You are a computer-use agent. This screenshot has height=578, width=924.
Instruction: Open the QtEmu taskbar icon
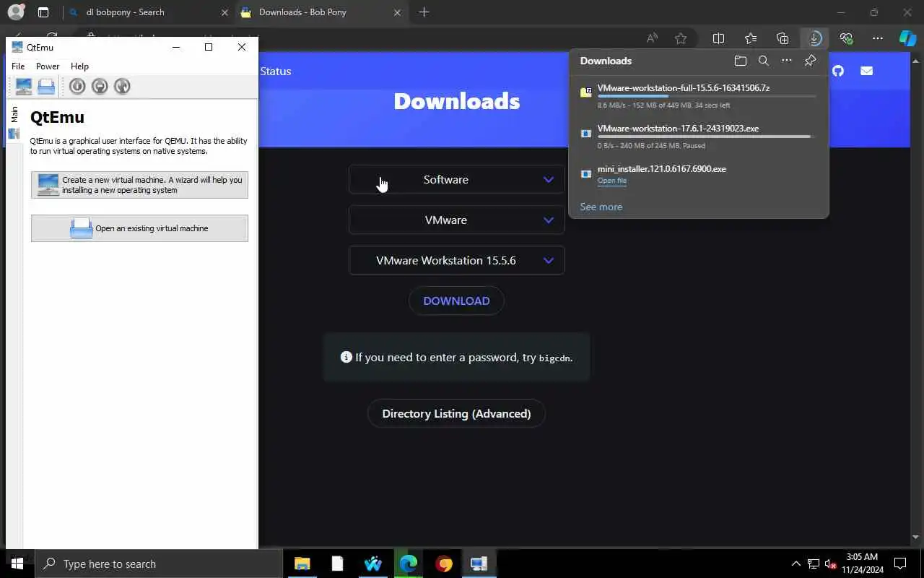click(x=479, y=564)
